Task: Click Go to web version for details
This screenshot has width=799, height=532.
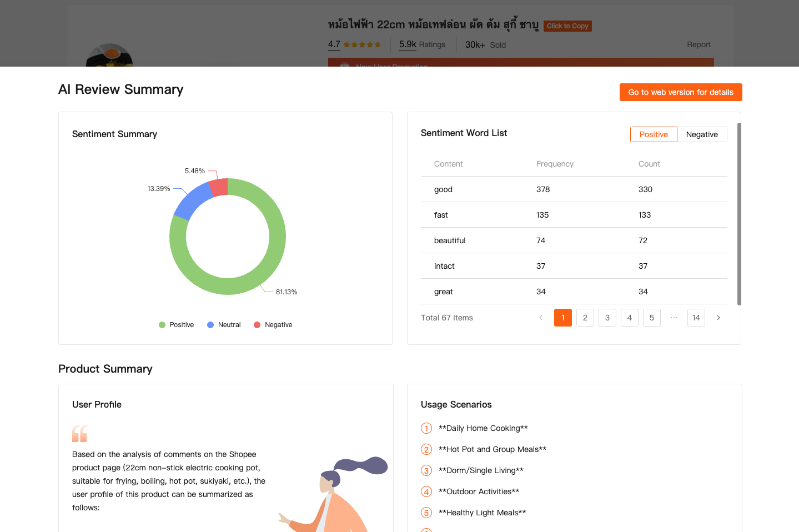Action: pyautogui.click(x=681, y=92)
